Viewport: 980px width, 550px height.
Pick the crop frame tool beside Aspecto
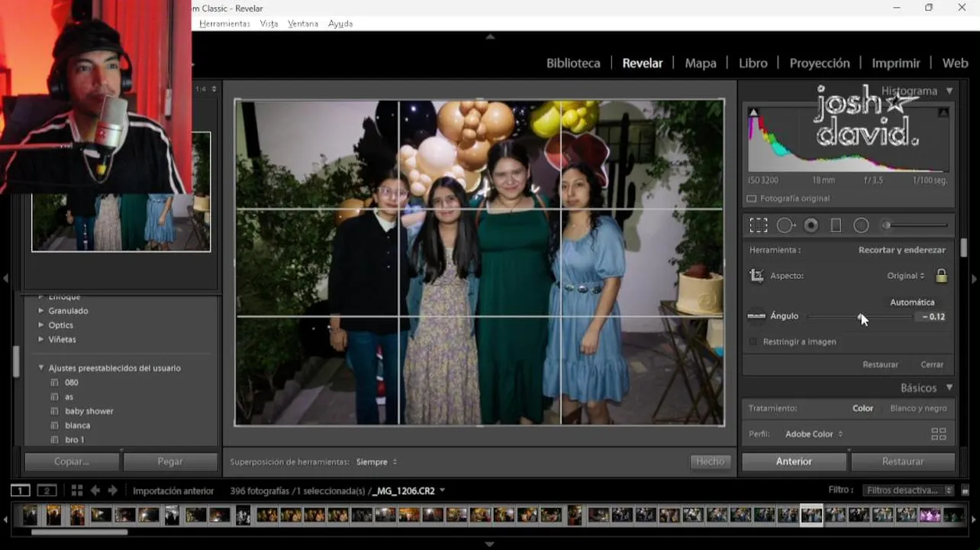coord(756,276)
